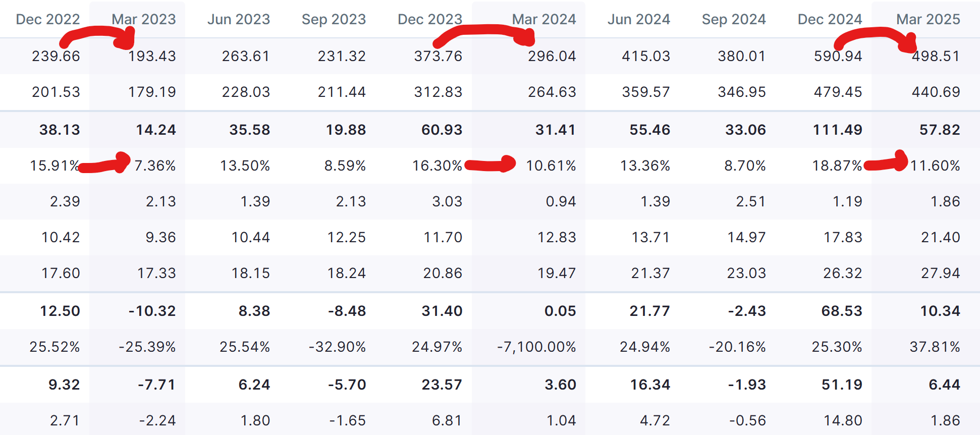The width and height of the screenshot is (980, 435).
Task: Click the 7.36% cell
Action: point(155,166)
